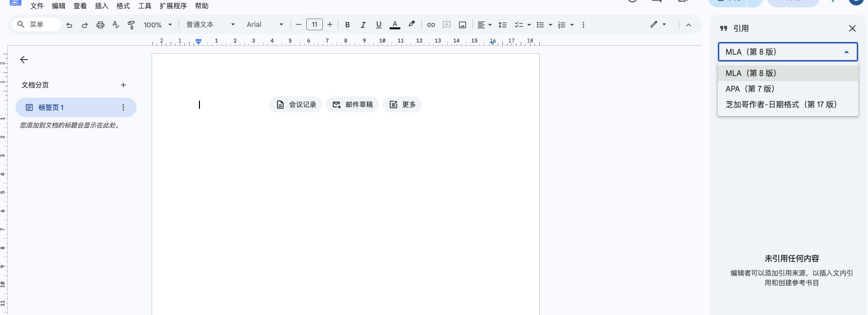Click the spell check icon

click(x=116, y=24)
